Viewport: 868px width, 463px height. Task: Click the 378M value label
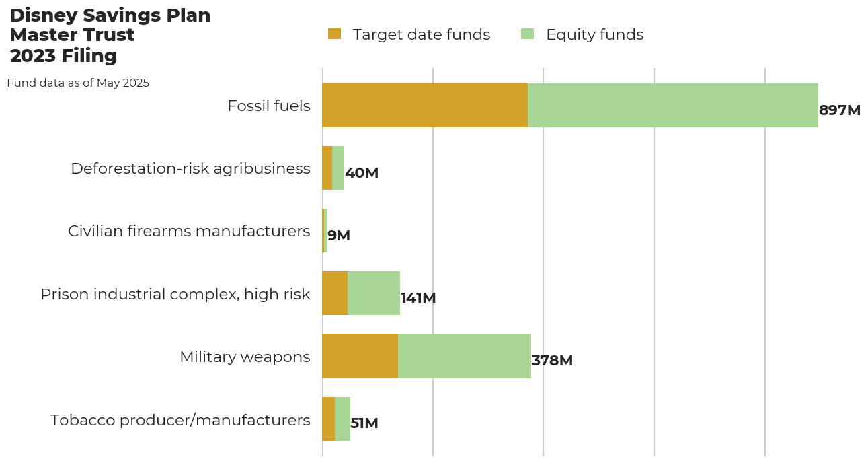pos(552,361)
